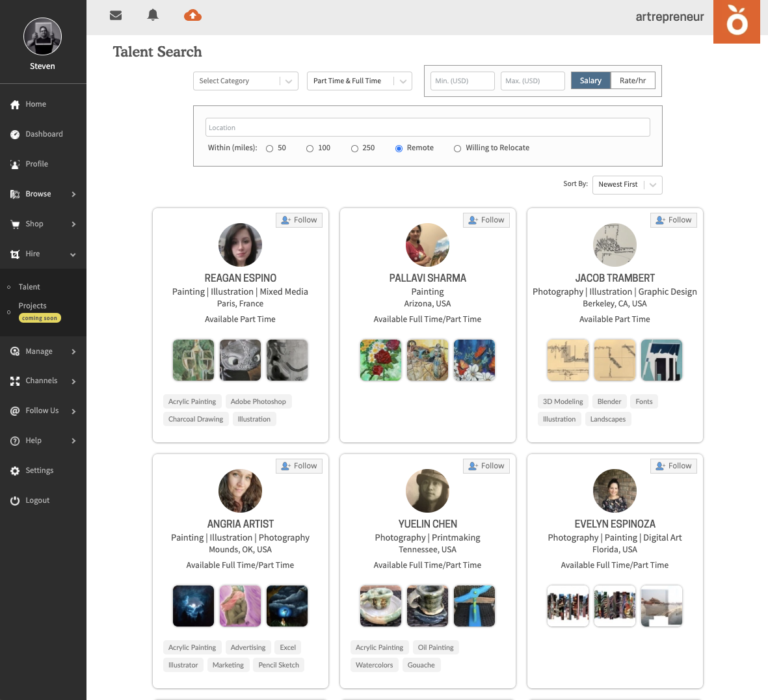Click the Help question mark icon
This screenshot has height=700, width=768.
[15, 440]
